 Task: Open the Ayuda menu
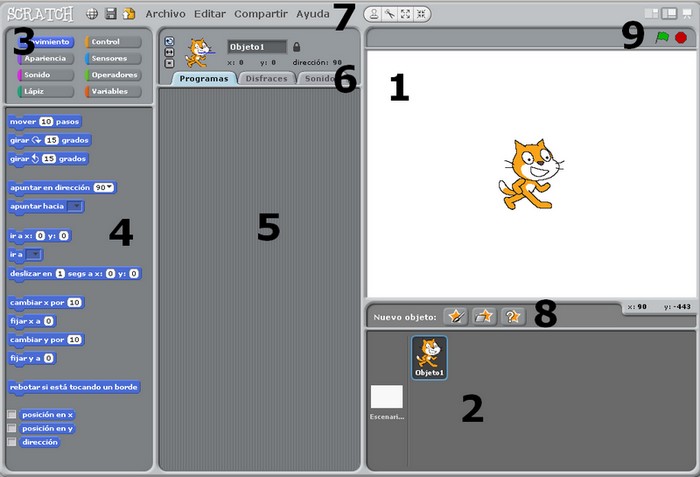tap(312, 14)
